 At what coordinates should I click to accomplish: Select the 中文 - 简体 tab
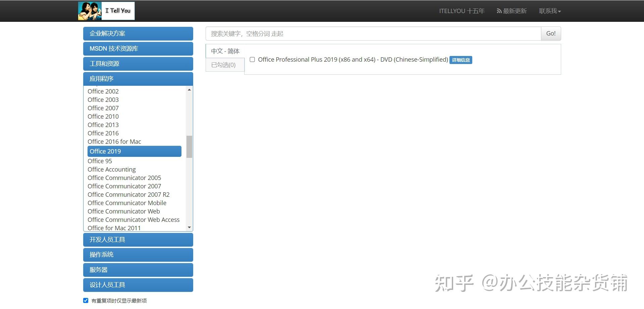coord(225,51)
